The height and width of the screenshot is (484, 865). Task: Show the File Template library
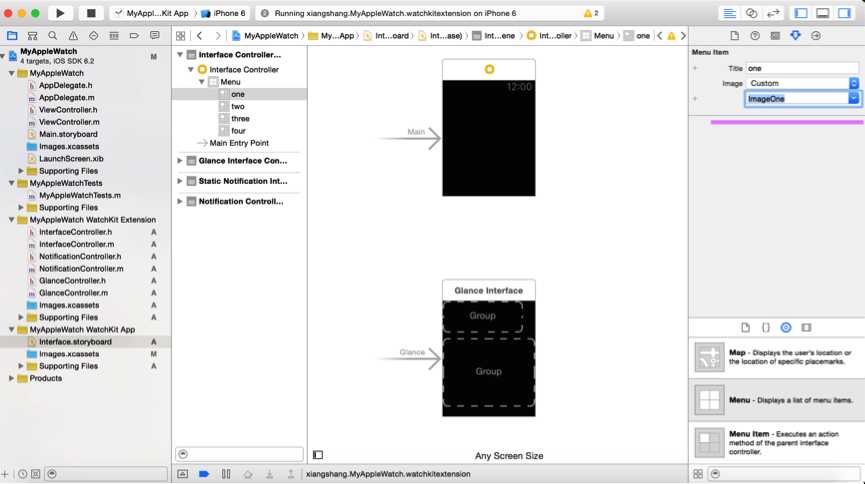tap(745, 328)
